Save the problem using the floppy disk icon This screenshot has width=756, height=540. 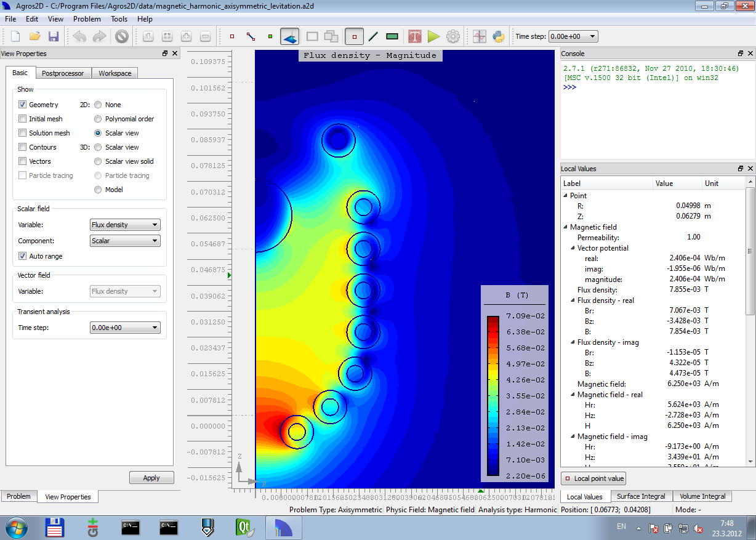[x=54, y=37]
